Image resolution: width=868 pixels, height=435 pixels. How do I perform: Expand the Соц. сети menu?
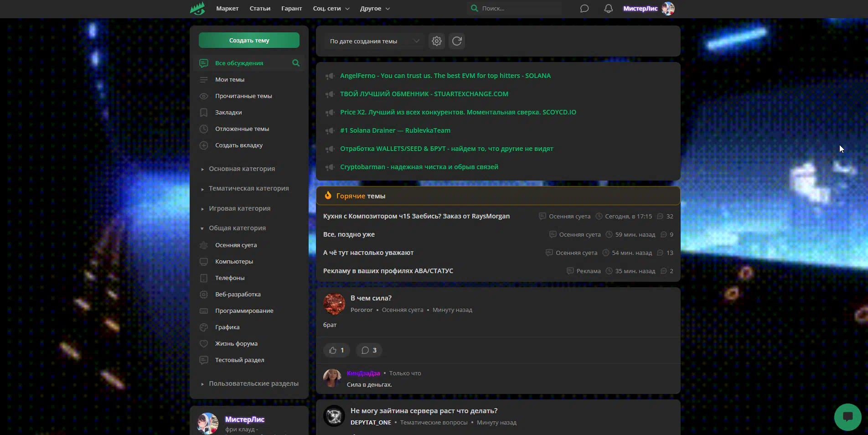(x=331, y=9)
